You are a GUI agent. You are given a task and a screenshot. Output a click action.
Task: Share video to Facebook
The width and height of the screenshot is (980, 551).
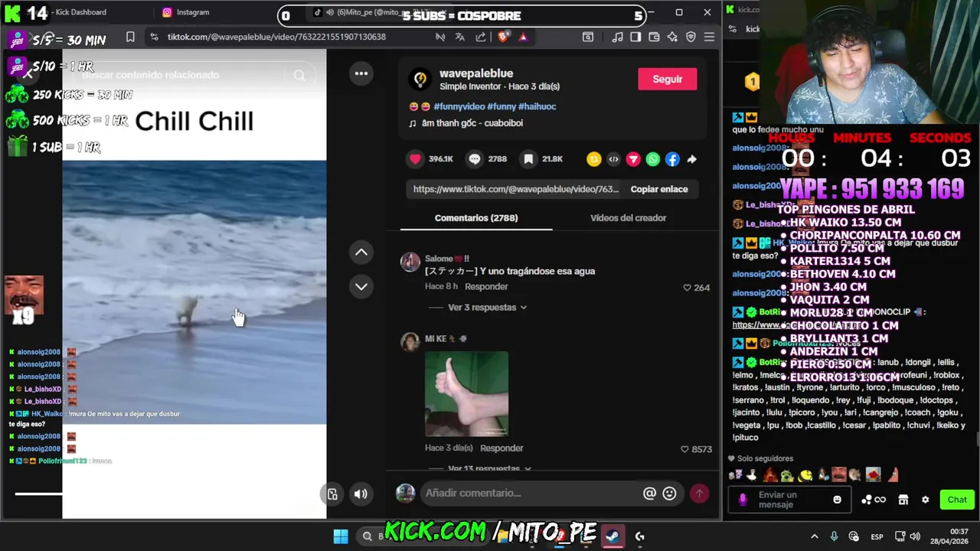click(672, 159)
